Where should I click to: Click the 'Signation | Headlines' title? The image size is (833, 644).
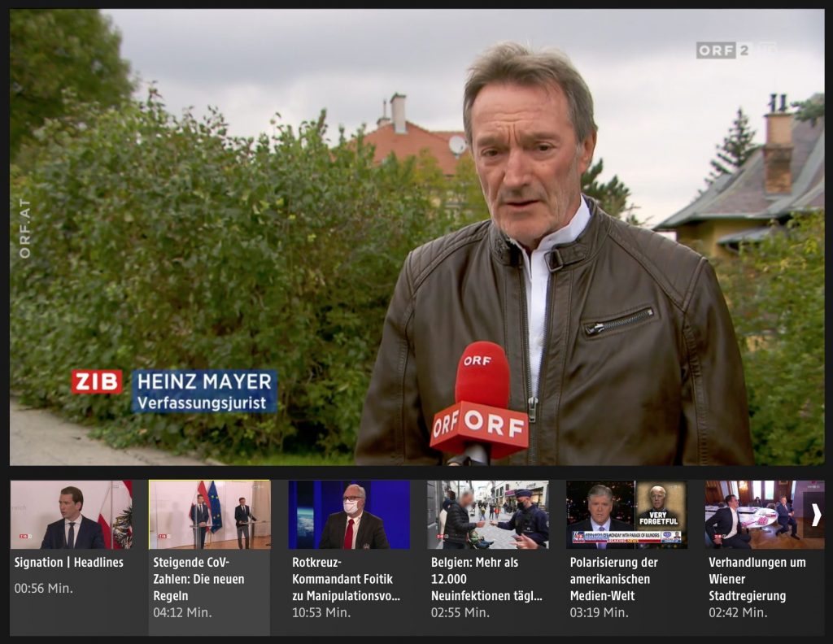(x=68, y=563)
